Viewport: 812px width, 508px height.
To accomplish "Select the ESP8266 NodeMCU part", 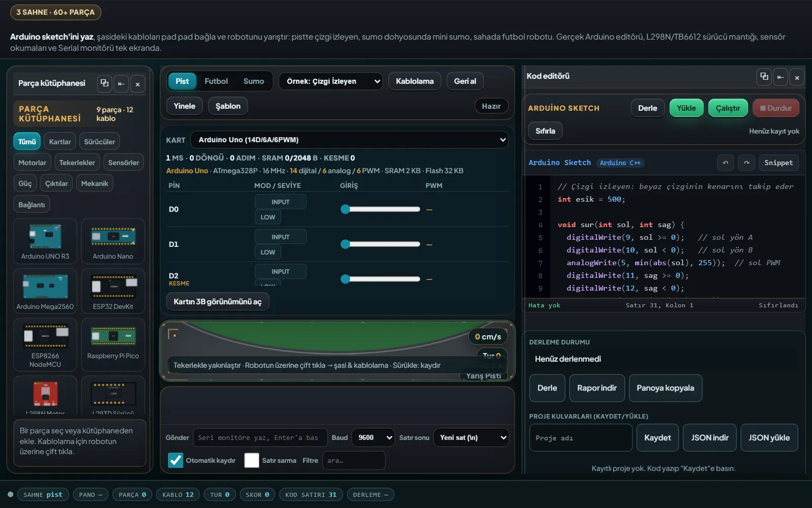I will tap(45, 344).
